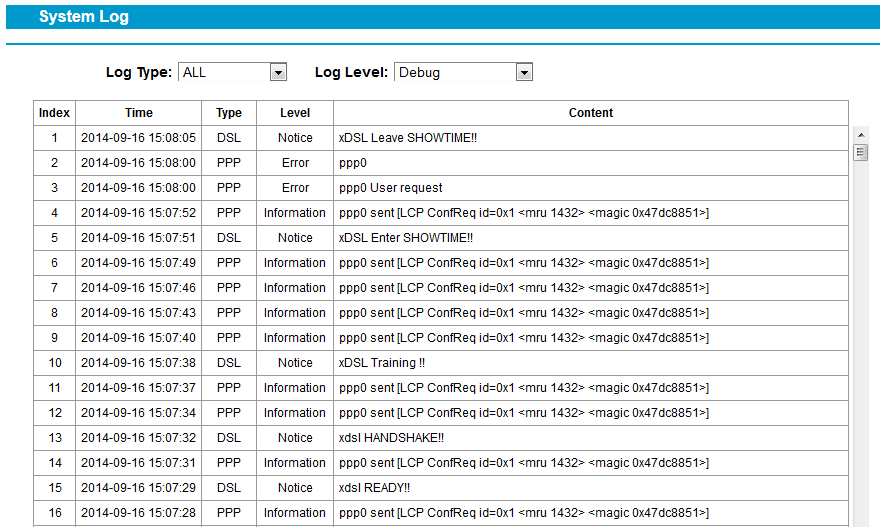Click the DSL type in row 13

click(229, 438)
